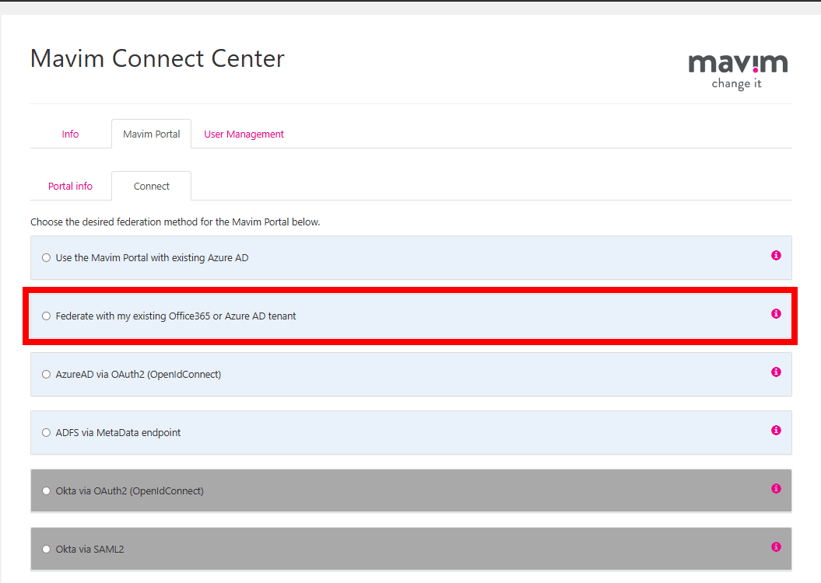Click 'Use the Mavim Portal with existing Azure AD' label
Viewport: 821px width, 583px height.
[x=152, y=258]
